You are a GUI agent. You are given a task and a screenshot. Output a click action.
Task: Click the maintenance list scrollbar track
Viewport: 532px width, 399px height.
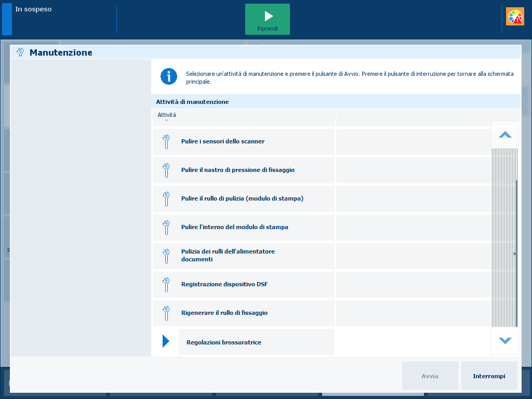pyautogui.click(x=504, y=237)
